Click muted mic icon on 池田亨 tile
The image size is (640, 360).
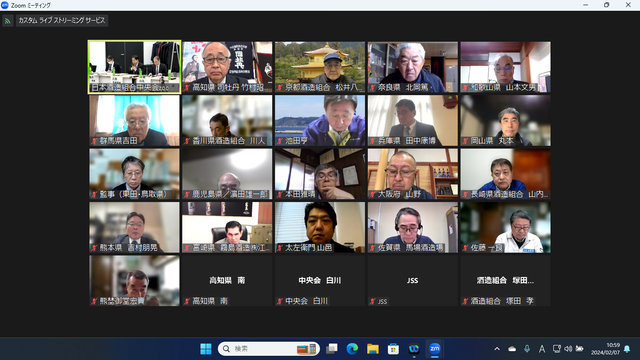coord(280,141)
